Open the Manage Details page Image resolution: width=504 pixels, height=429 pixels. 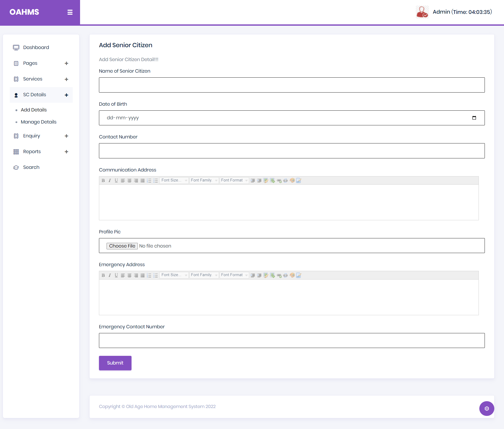[x=39, y=122]
